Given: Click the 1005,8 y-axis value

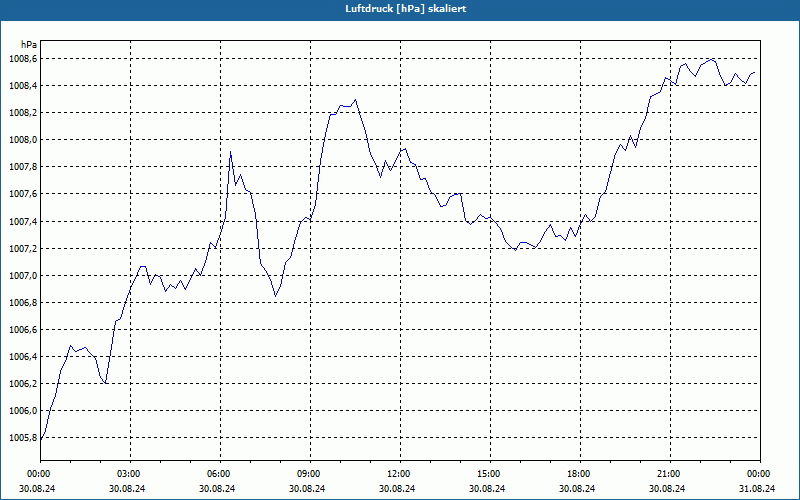Looking at the screenshot, I should [23, 438].
